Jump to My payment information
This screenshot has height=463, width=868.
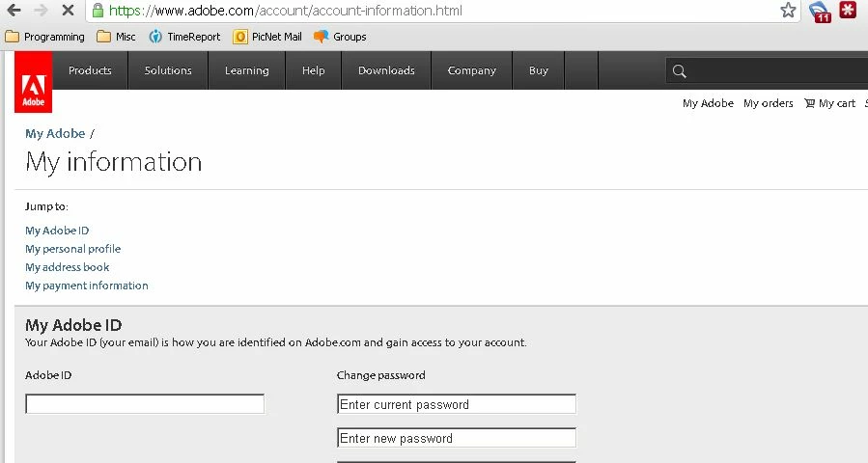(x=86, y=286)
